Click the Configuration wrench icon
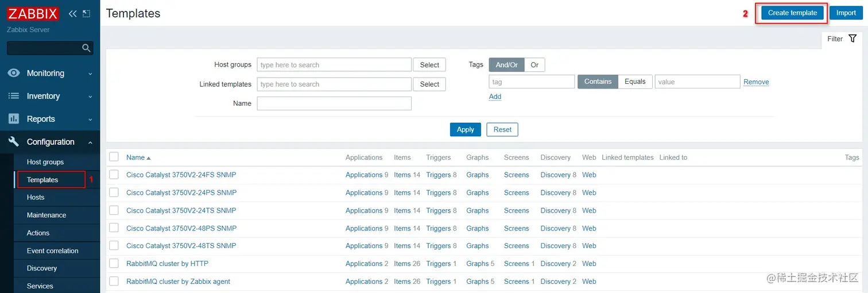This screenshot has width=868, height=293. click(14, 142)
